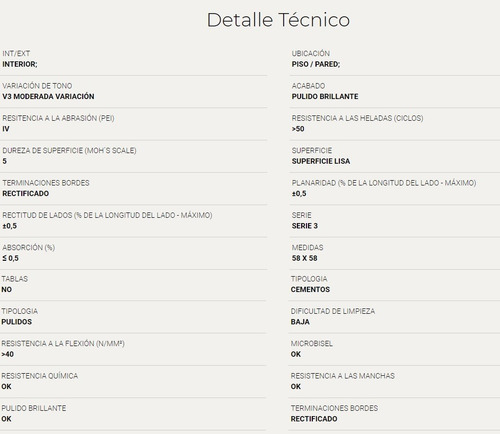Select the SUPERFICIE LISA value

tap(321, 161)
